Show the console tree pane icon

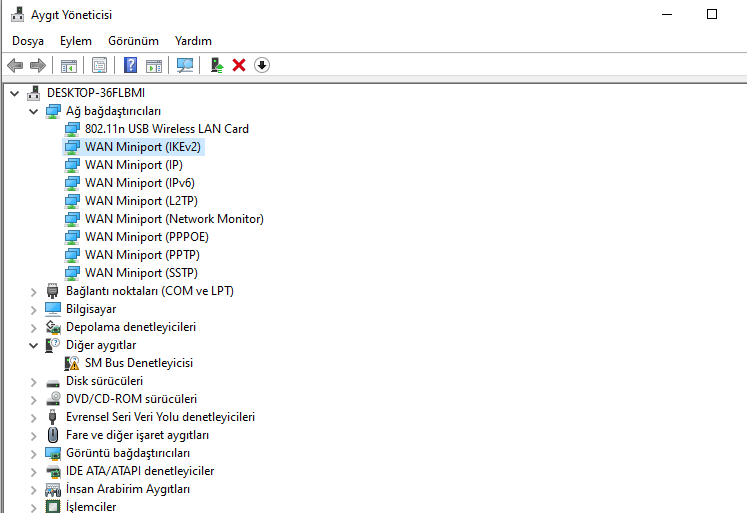(x=69, y=65)
